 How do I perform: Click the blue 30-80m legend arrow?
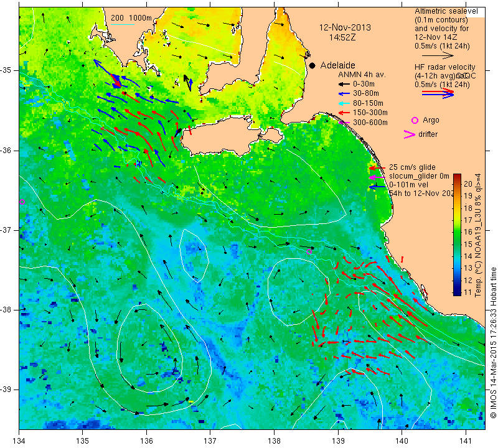point(344,94)
